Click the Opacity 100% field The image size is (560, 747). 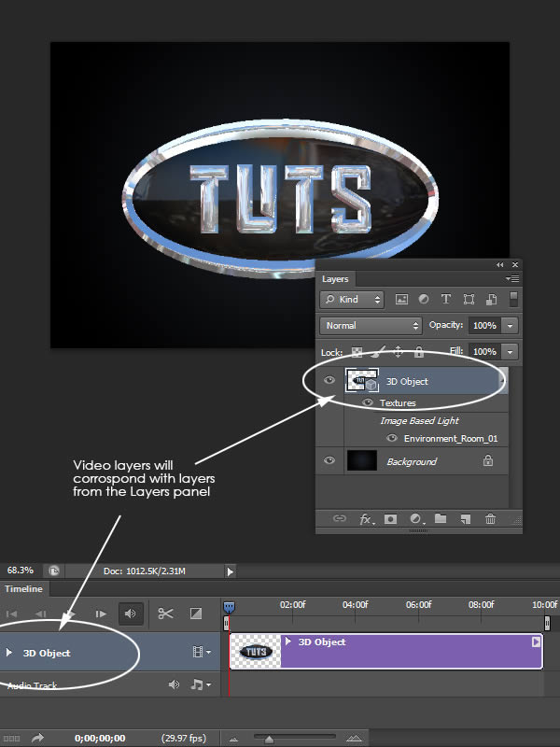coord(484,325)
